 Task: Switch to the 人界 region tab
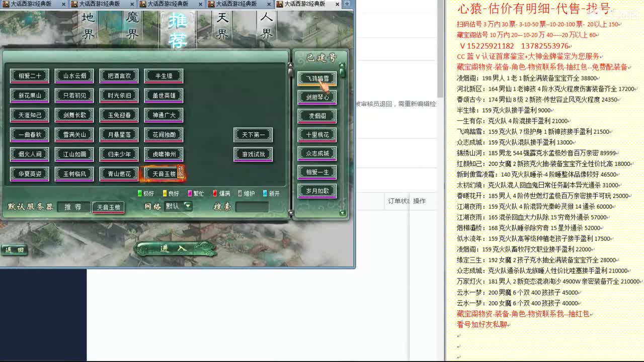pyautogui.click(x=267, y=26)
